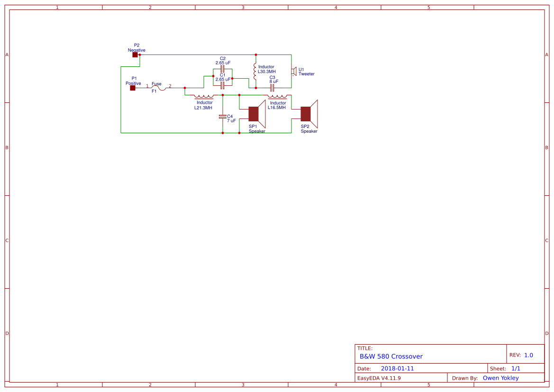
Task: Click the junction dot right of fuse
Action: [x=185, y=88]
